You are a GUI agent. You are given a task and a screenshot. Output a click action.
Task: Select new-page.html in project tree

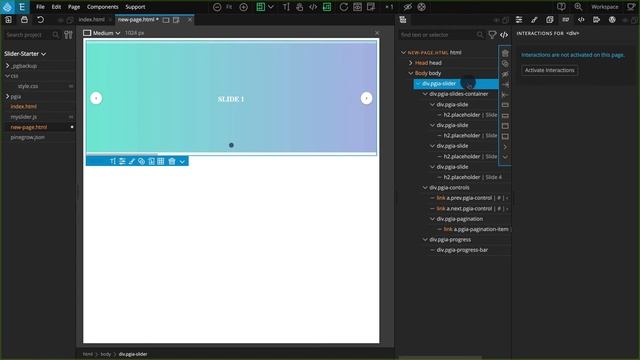click(29, 127)
